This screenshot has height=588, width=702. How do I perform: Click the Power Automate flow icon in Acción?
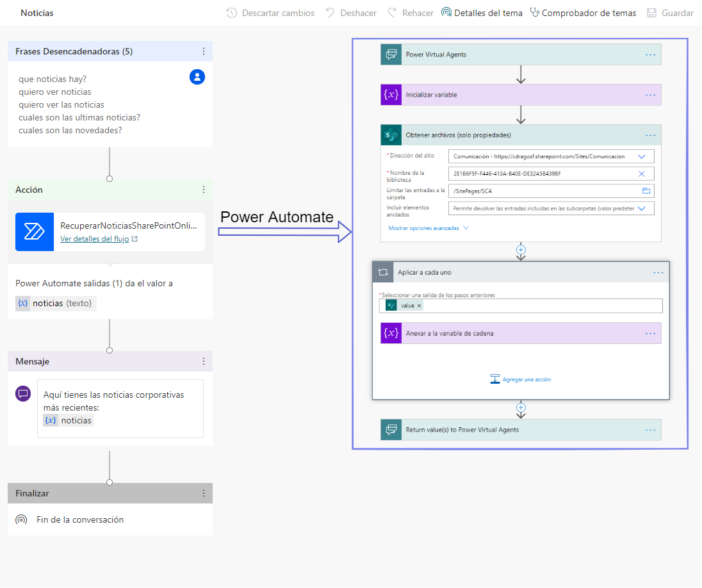click(x=35, y=231)
